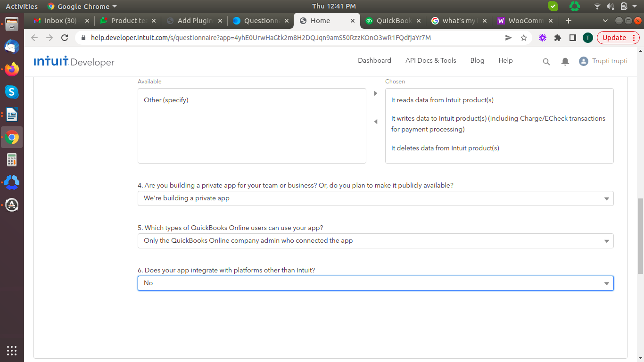This screenshot has width=644, height=362.
Task: Open the notifications bell icon
Action: tap(565, 61)
